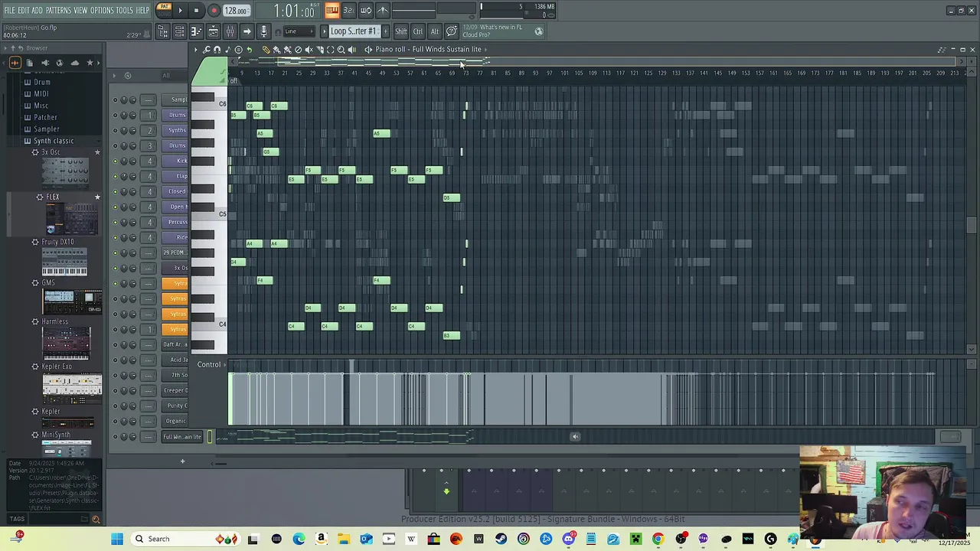This screenshot has width=980, height=551.
Task: Open the VIEW menu
Action: 80,10
